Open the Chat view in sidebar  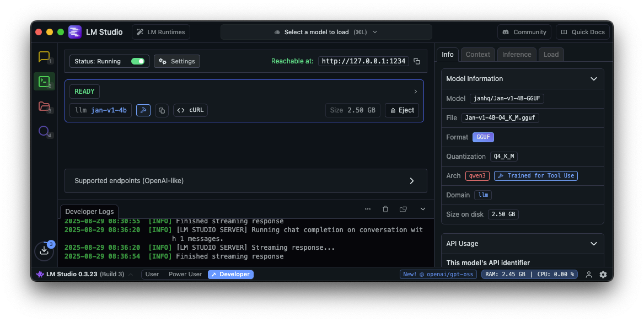(44, 57)
